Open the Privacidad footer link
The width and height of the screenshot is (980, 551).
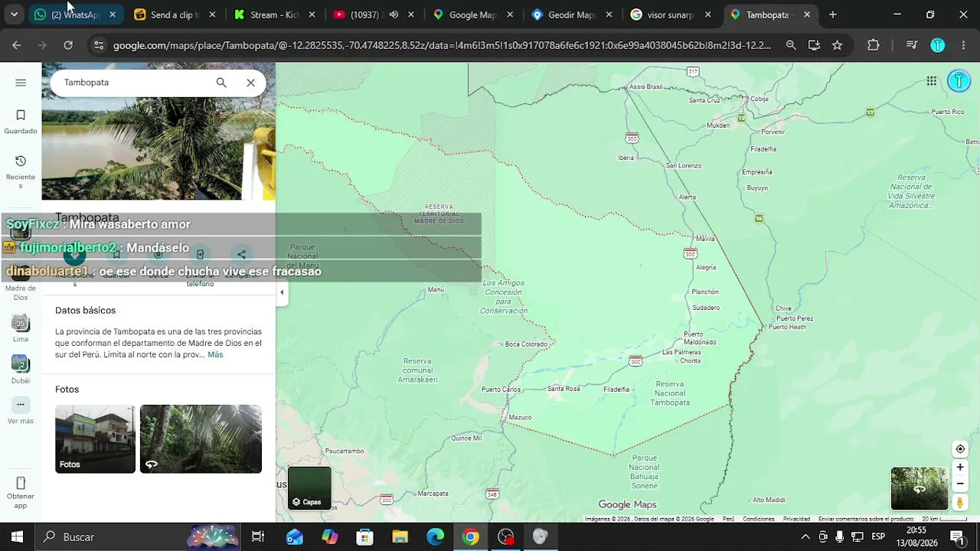click(x=796, y=519)
